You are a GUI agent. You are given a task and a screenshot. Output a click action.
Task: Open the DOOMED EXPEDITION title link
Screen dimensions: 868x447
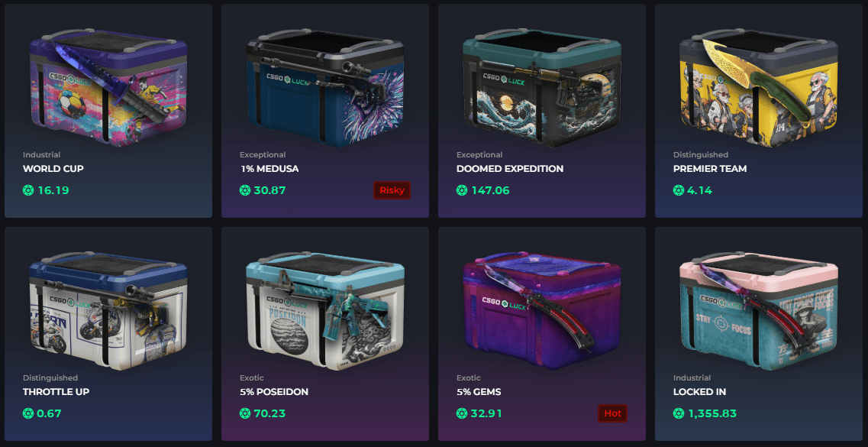510,168
